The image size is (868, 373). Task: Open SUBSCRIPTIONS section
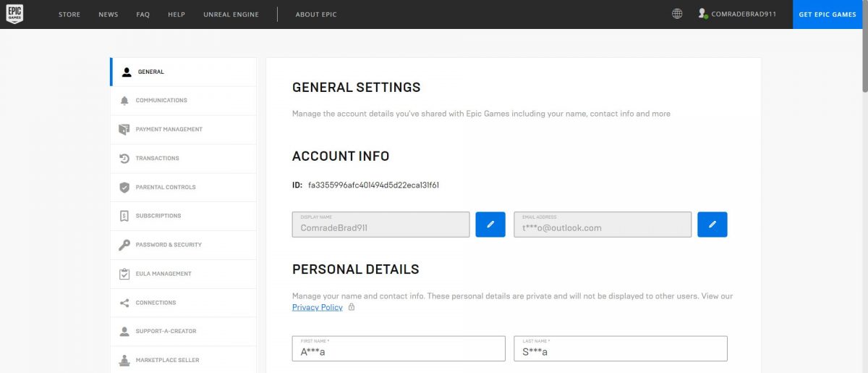coord(183,216)
